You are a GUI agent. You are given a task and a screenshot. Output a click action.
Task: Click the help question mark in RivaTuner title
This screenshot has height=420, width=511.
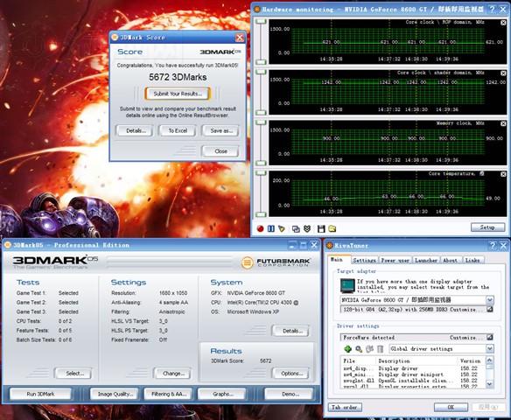(x=493, y=245)
